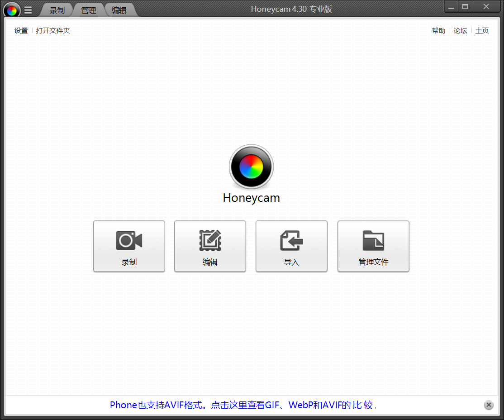Screen dimensions: 504x420
Task: Click the large rainbow Honeycam lens logo
Action: [x=251, y=167]
